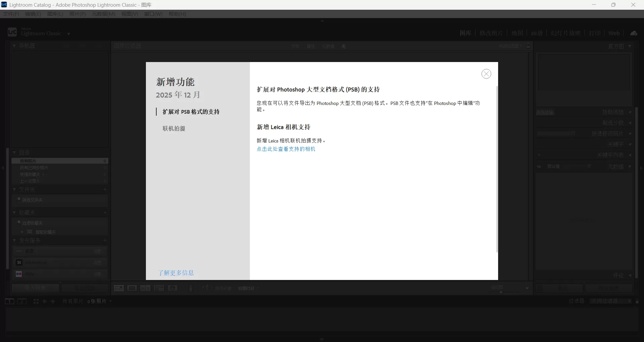Switch to the 修改照片 module

[491, 33]
